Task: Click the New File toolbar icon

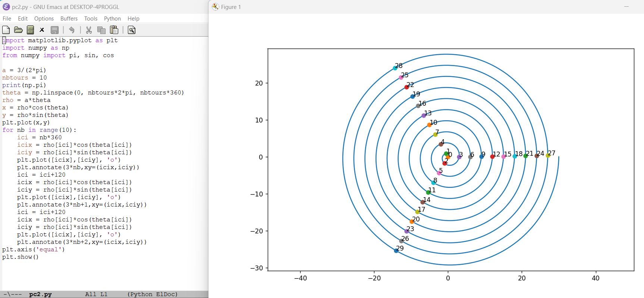Action: tap(6, 30)
